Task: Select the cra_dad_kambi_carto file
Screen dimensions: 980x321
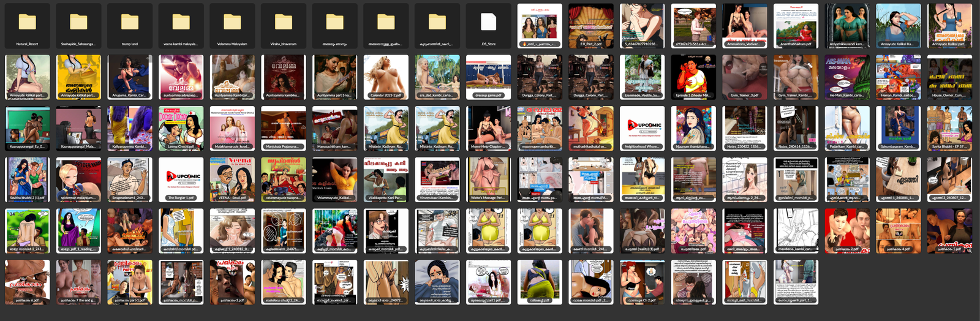Action: (437, 78)
